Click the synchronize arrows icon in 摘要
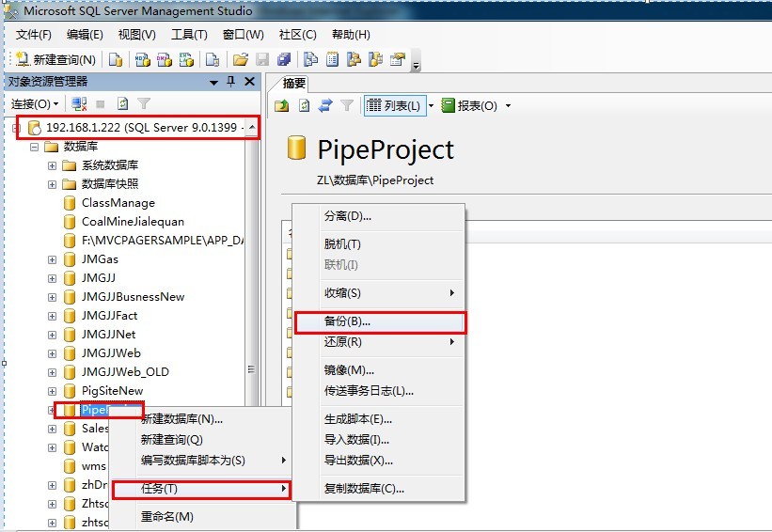This screenshot has height=532, width=772. (x=325, y=106)
